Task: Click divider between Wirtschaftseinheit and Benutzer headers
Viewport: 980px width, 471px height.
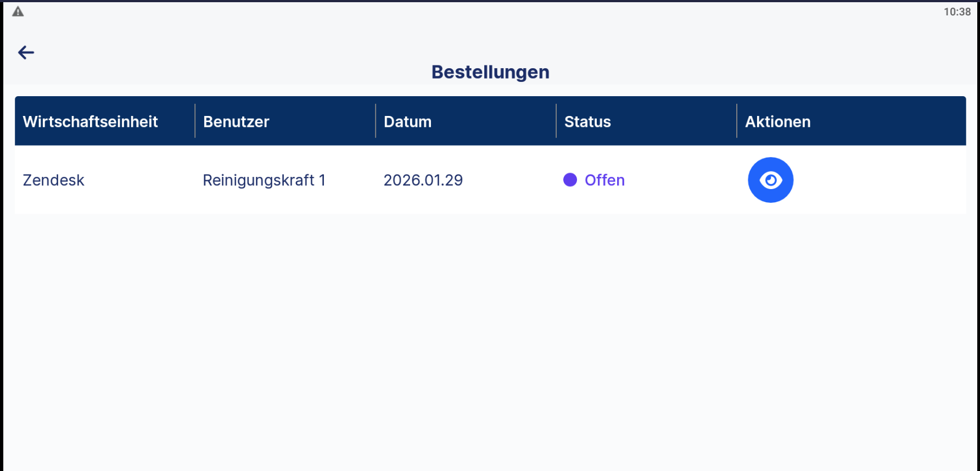Action: click(195, 121)
